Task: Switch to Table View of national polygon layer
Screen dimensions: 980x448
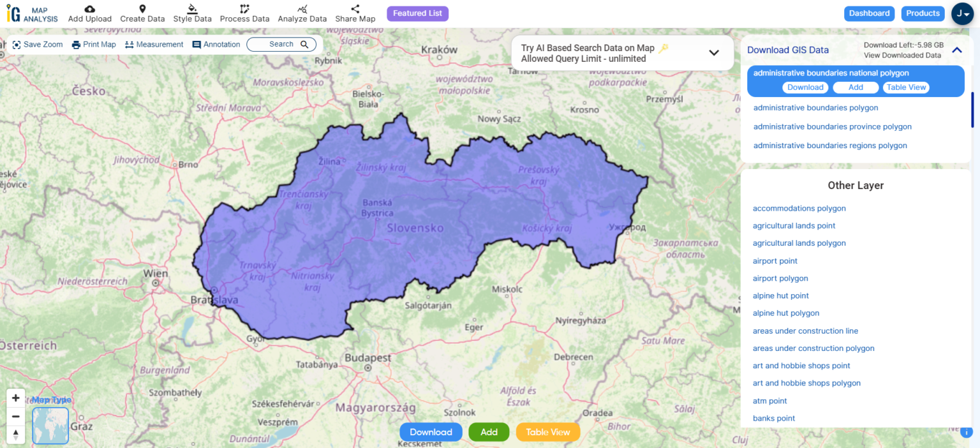Action: click(906, 87)
